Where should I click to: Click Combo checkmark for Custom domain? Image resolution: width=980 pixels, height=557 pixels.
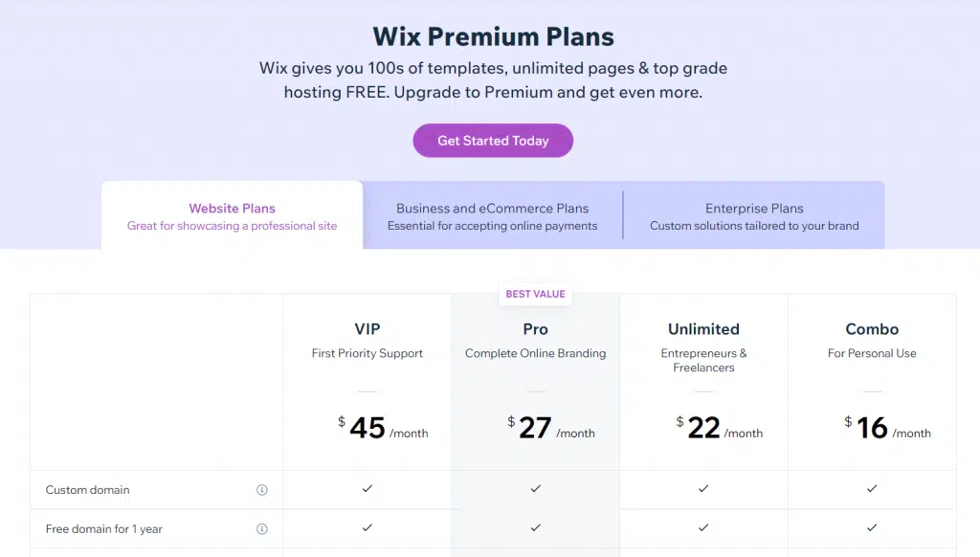pyautogui.click(x=872, y=489)
